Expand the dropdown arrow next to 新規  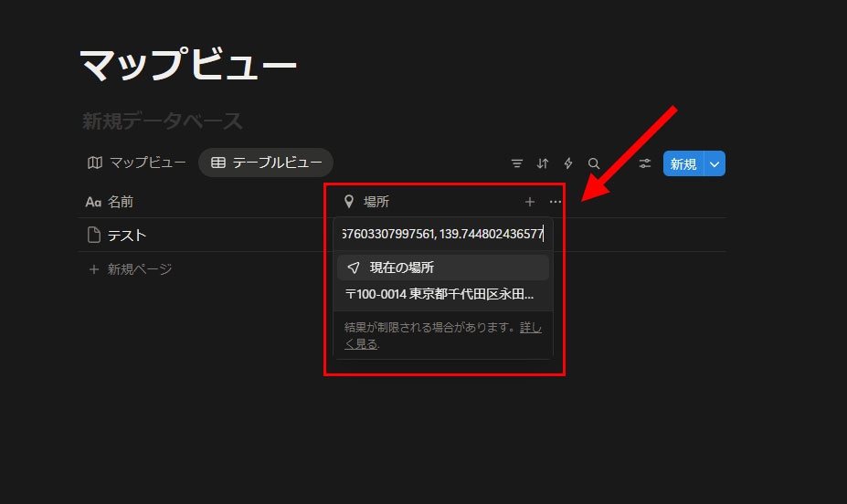coord(715,164)
